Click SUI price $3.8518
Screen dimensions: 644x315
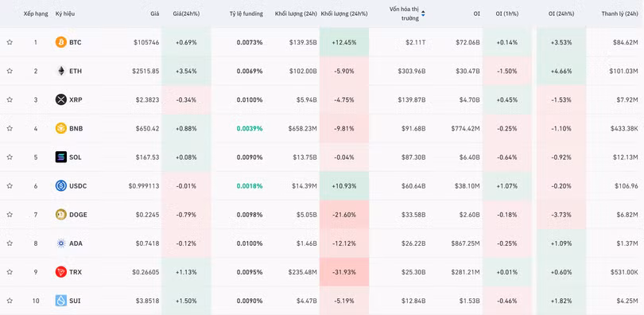(147, 301)
